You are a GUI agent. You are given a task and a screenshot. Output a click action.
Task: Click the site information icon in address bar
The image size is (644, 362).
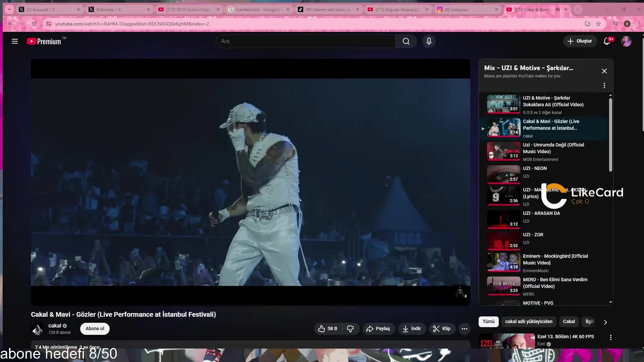(48, 24)
